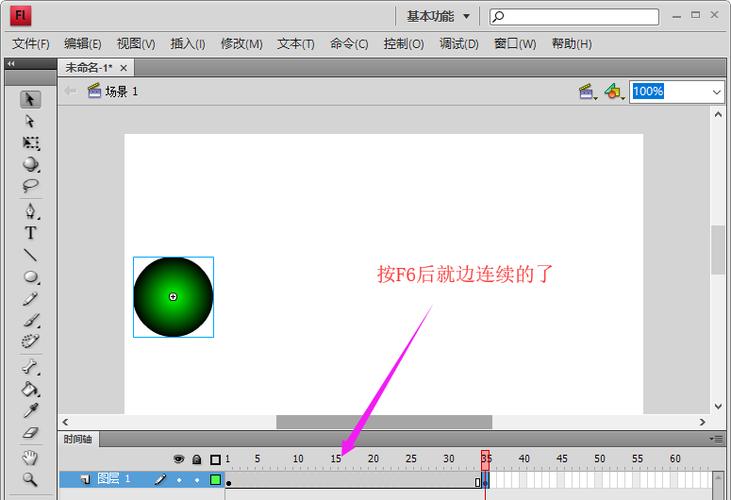Select the Hand tool
Image resolution: width=731 pixels, height=500 pixels.
point(30,458)
